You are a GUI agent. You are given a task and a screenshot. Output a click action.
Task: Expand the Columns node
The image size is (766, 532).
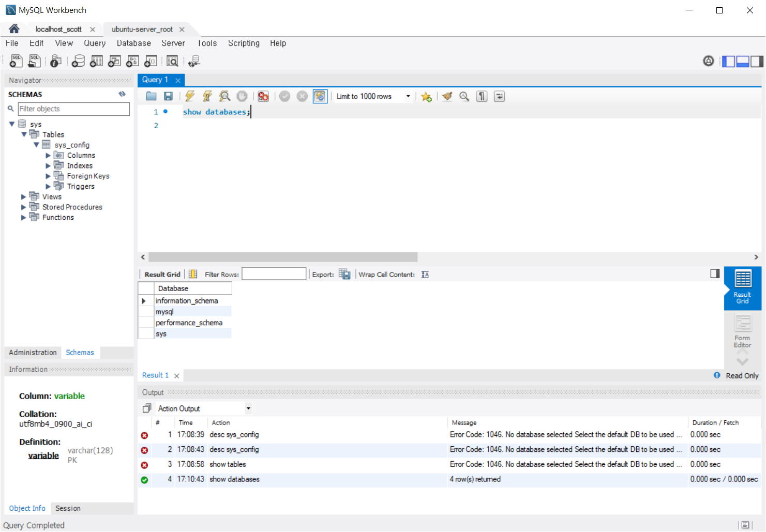click(x=48, y=155)
